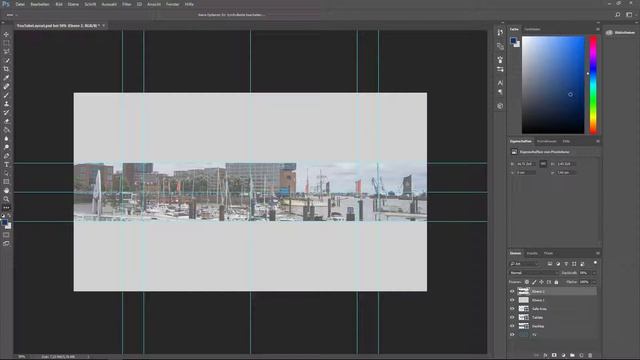Click the toolbar foreground color swatch
Image resolution: width=640 pixels, height=360 pixels.
pyautogui.click(x=4, y=223)
